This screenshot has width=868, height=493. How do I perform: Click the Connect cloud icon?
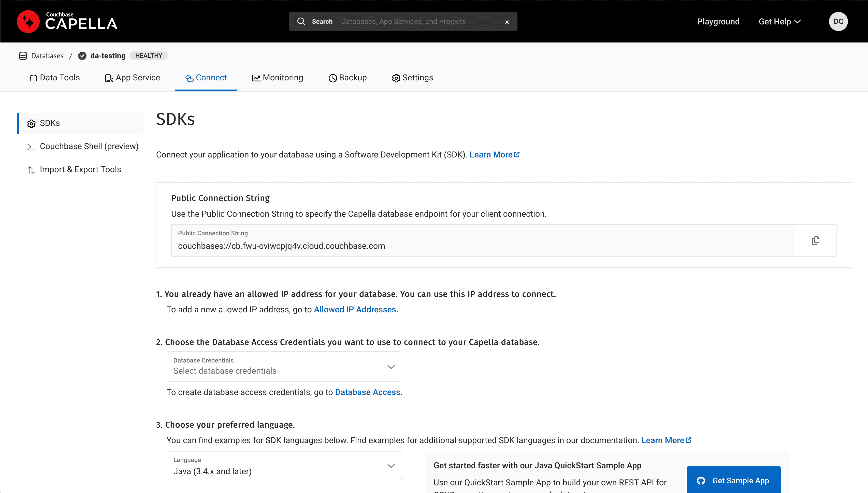coord(189,78)
